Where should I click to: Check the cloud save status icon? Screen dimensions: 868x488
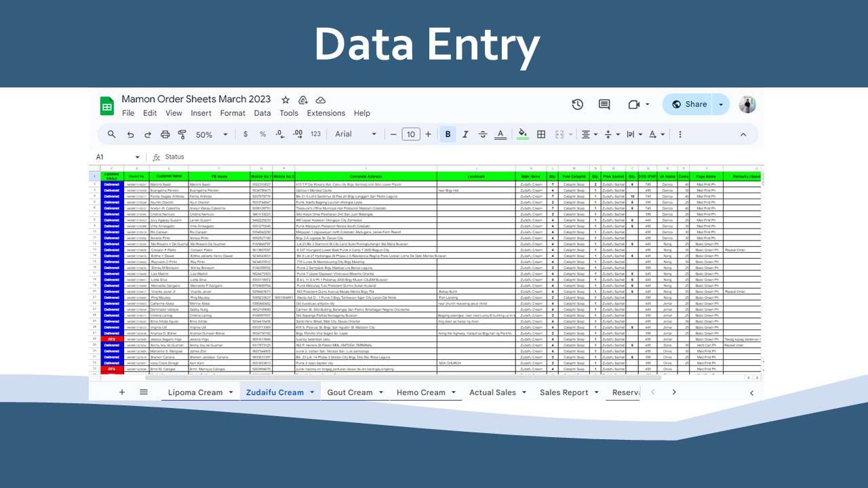click(321, 100)
